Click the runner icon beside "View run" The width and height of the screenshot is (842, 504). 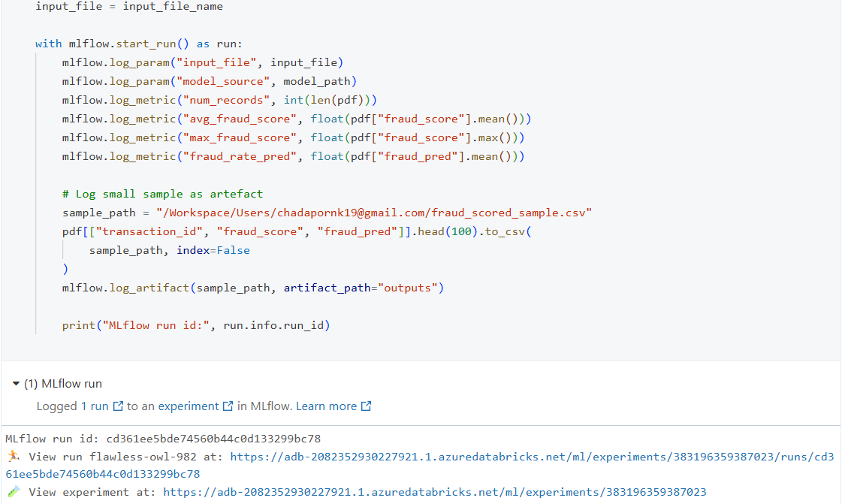pyautogui.click(x=14, y=456)
